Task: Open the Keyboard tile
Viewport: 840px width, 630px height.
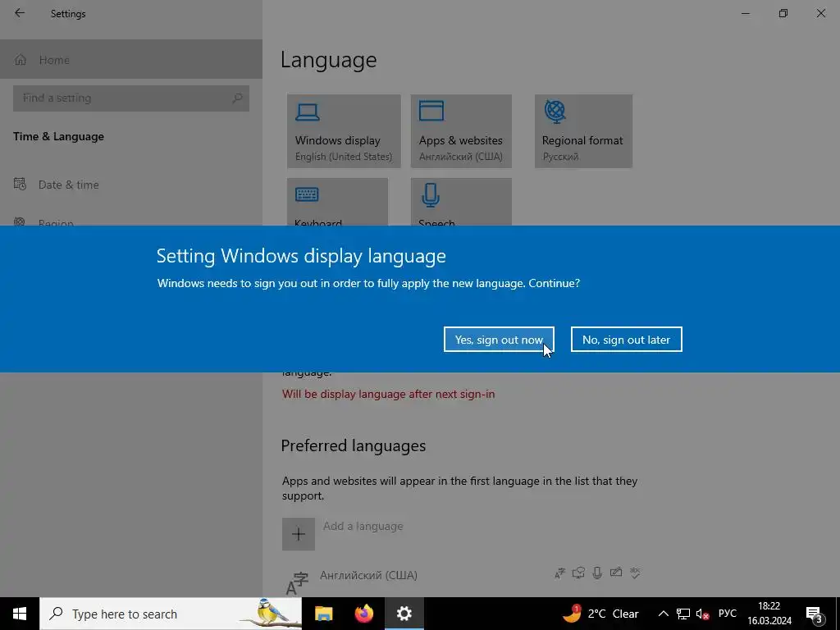Action: (x=337, y=202)
